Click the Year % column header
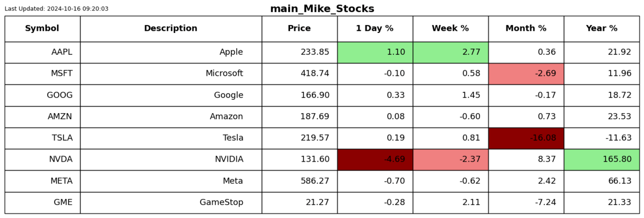The image size is (644, 218). pyautogui.click(x=602, y=29)
